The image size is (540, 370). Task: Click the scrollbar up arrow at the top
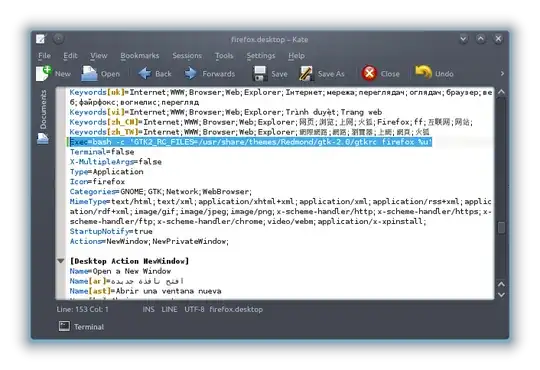click(x=501, y=92)
